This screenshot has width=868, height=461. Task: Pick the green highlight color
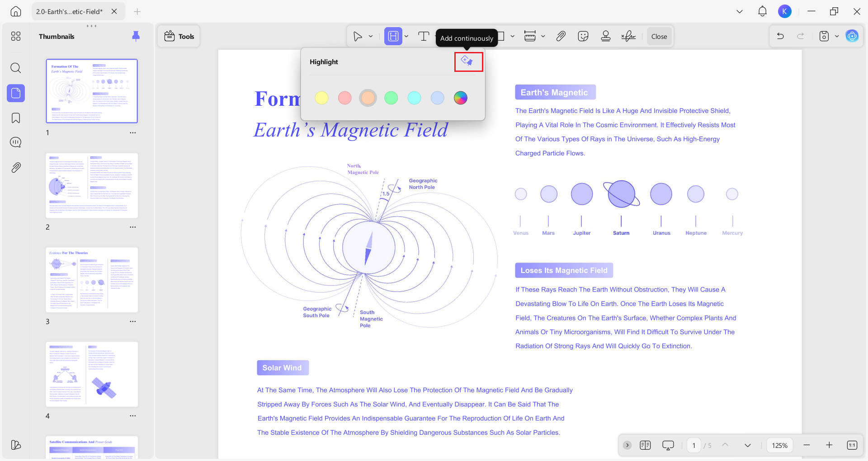point(391,98)
